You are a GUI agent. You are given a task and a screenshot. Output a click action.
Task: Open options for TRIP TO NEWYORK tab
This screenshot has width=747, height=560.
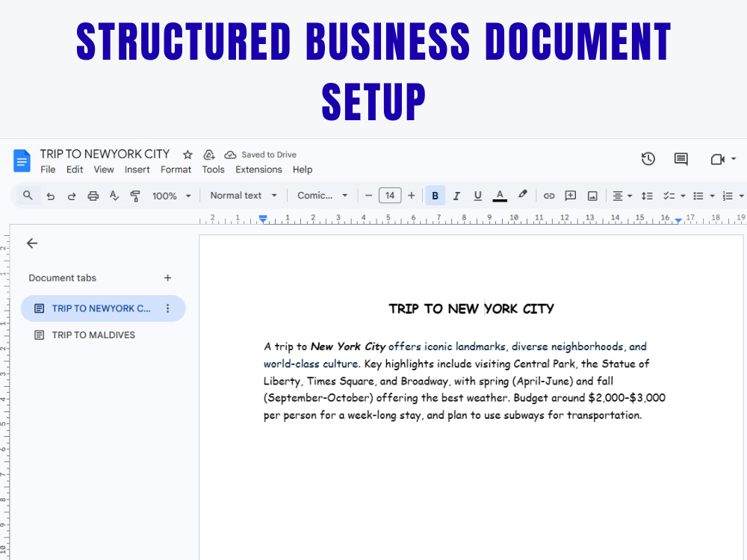(x=167, y=308)
